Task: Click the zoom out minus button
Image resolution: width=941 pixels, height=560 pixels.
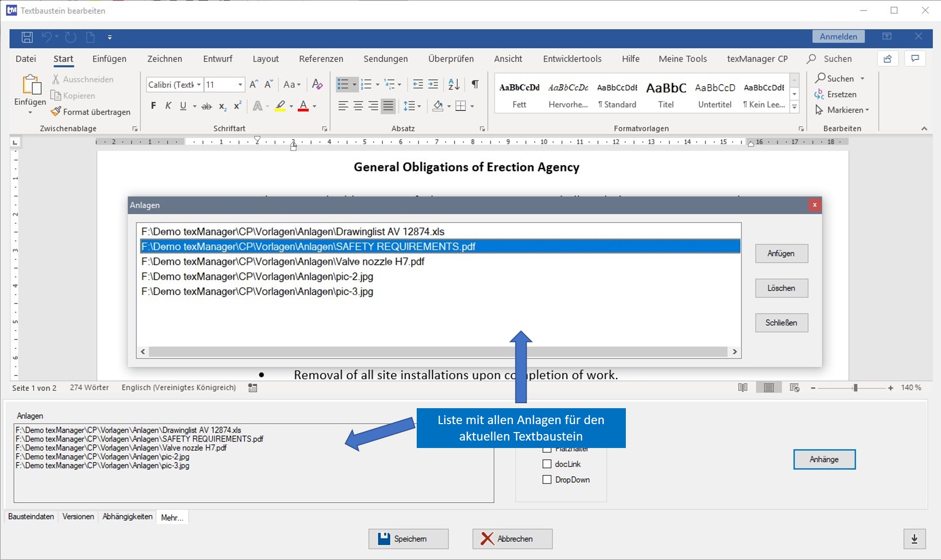Action: click(x=813, y=388)
